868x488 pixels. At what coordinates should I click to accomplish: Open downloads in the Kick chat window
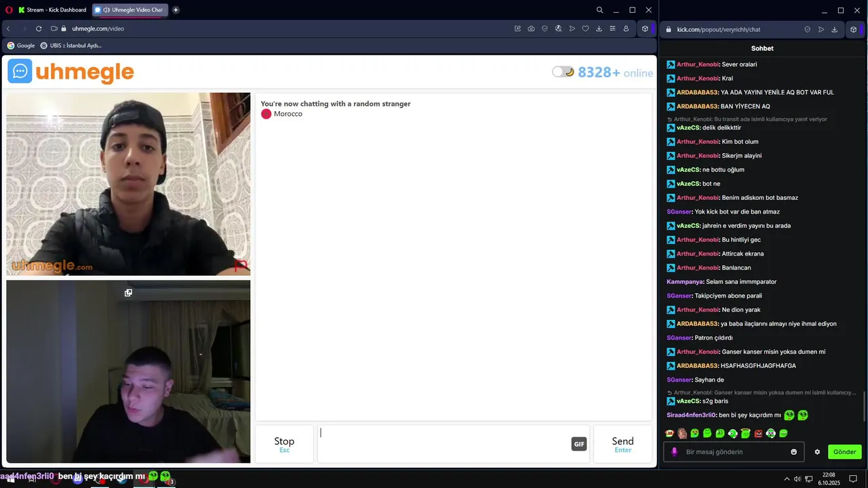click(834, 29)
